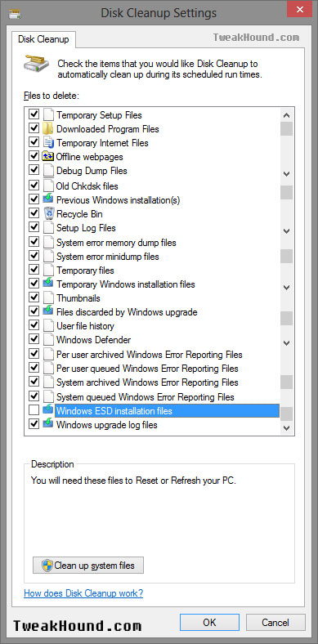Click the Offline webpages icon
Viewport: 318px width, 644px height.
(x=48, y=157)
